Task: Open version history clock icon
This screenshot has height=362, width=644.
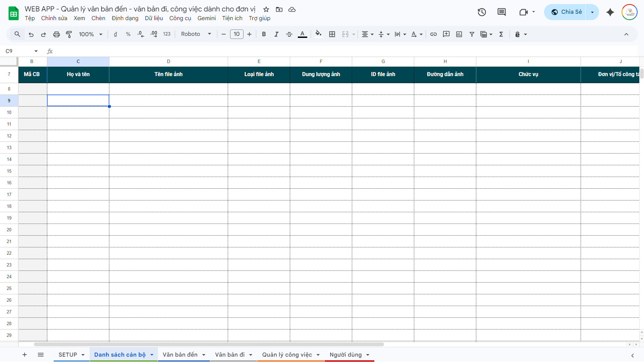Action: pos(482,12)
